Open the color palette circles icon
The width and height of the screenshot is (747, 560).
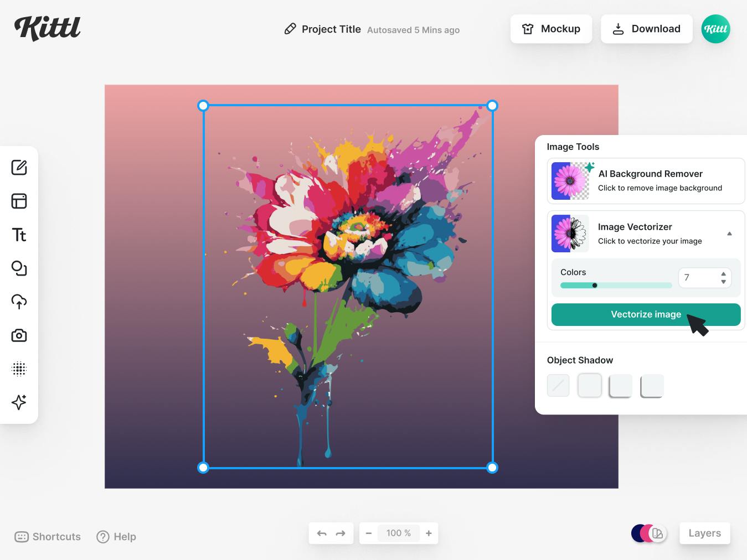click(648, 533)
